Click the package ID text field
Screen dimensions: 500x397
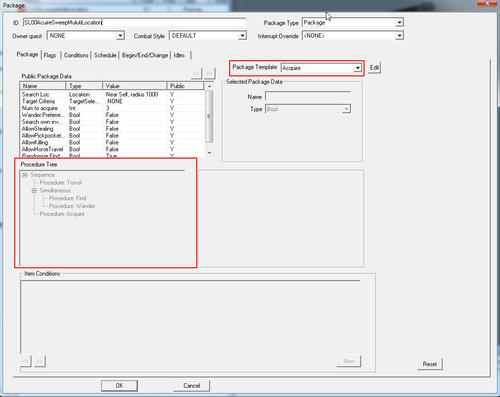click(135, 22)
